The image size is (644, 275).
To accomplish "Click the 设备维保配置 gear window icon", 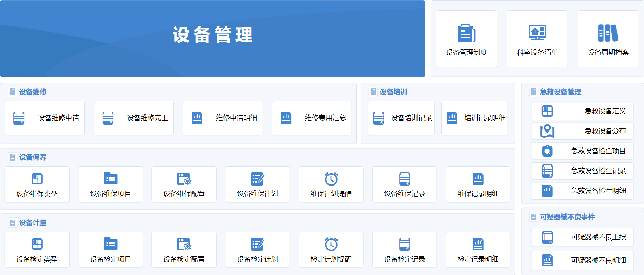I will pos(184,179).
